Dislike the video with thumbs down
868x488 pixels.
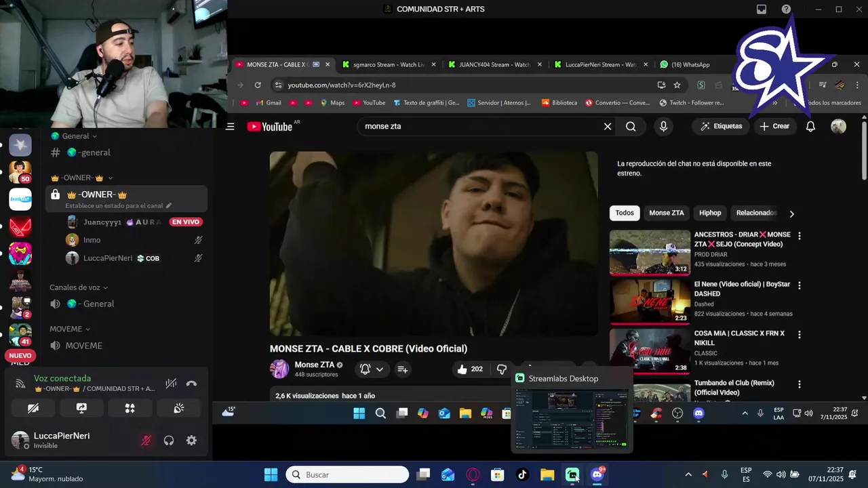pyautogui.click(x=502, y=369)
